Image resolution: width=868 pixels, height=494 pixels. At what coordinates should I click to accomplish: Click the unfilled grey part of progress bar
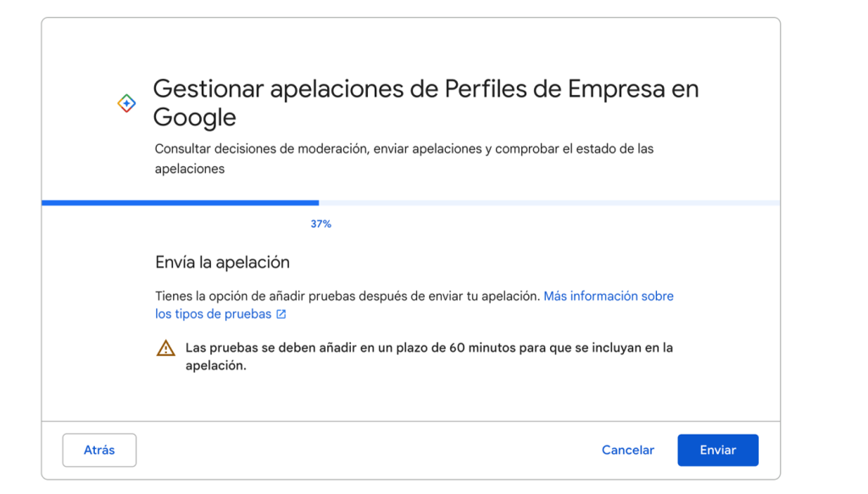[x=549, y=203]
